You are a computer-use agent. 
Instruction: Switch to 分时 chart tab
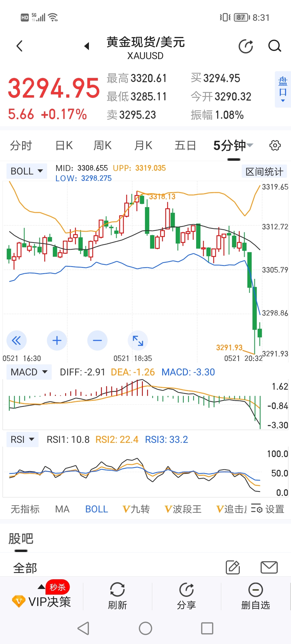[x=21, y=145]
